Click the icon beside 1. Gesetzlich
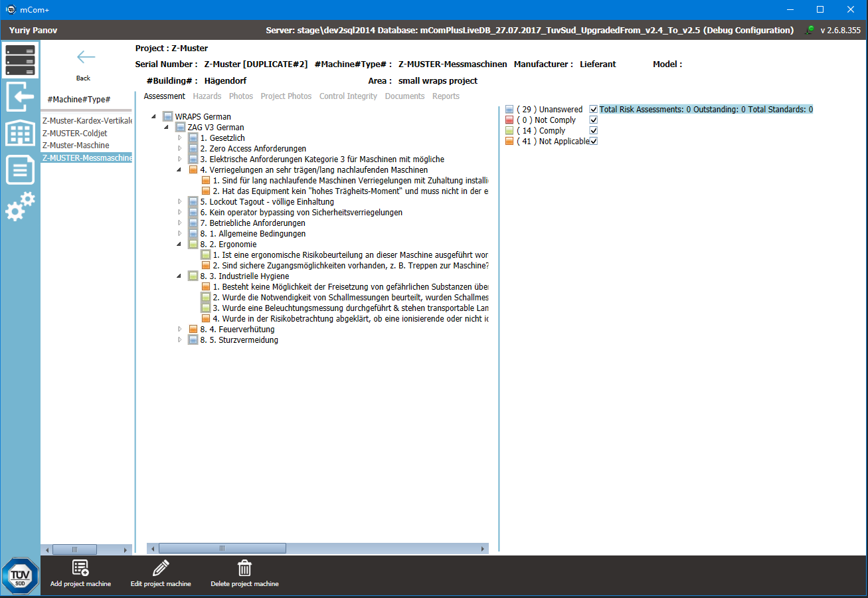This screenshot has height=598, width=868. click(193, 138)
